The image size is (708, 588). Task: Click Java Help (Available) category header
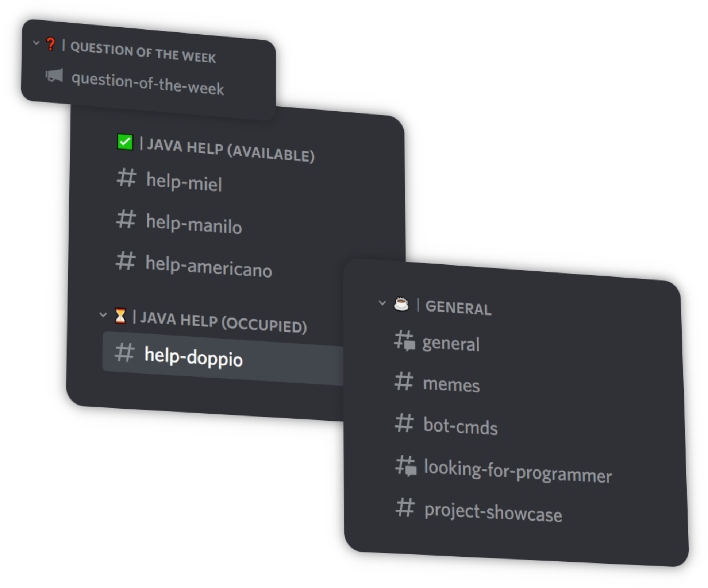[231, 150]
